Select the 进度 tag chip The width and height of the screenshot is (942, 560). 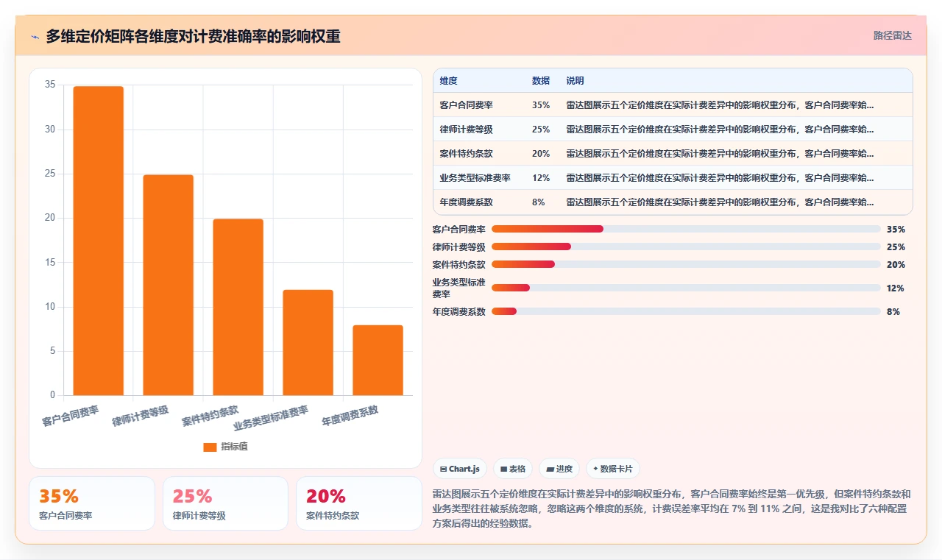tap(559, 469)
